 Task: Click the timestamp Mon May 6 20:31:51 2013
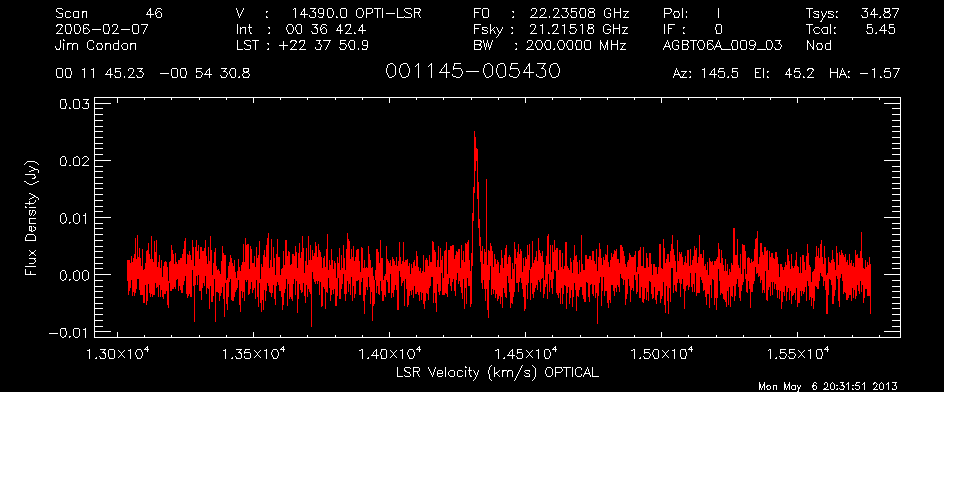pos(828,386)
